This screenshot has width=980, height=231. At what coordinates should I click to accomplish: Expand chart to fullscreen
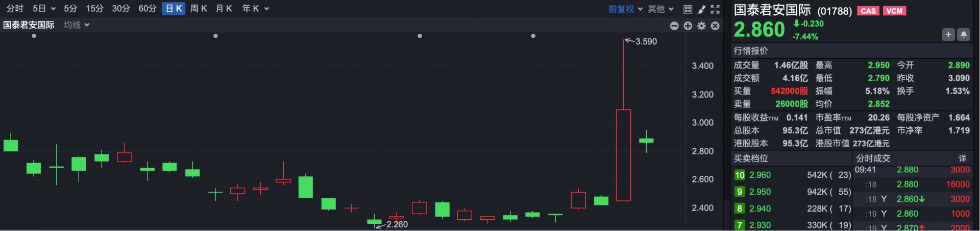(x=715, y=9)
